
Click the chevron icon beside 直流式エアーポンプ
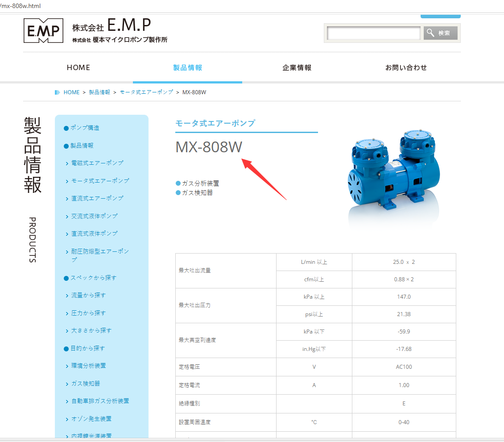click(x=68, y=198)
